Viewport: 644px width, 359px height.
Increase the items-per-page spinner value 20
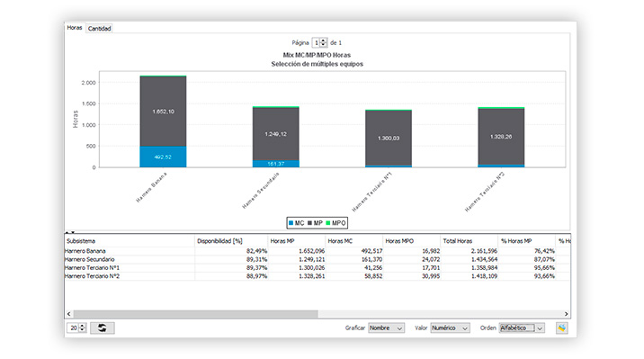click(x=83, y=326)
